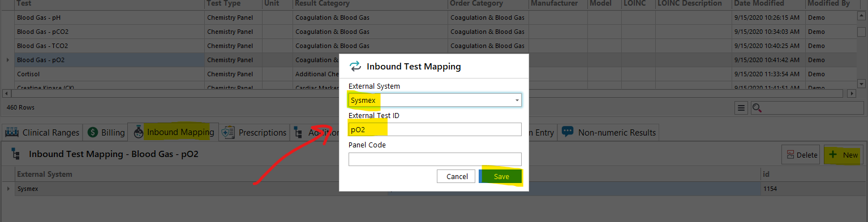Sort by the Test column header
The image size is (868, 222).
click(x=109, y=3)
